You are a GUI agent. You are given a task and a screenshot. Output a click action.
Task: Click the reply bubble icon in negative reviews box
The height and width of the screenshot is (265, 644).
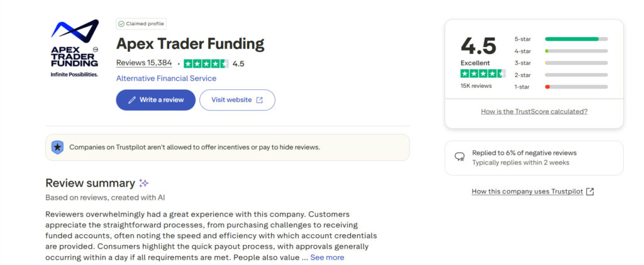coord(460,157)
